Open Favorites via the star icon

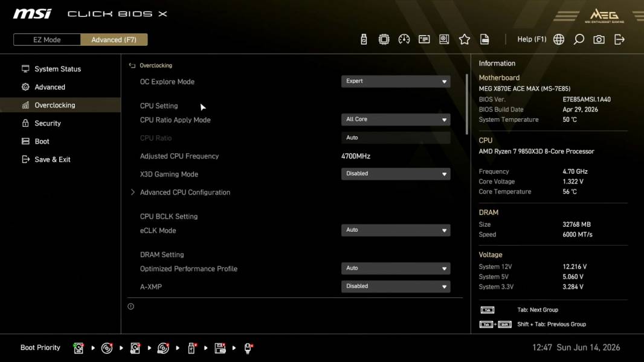[464, 39]
